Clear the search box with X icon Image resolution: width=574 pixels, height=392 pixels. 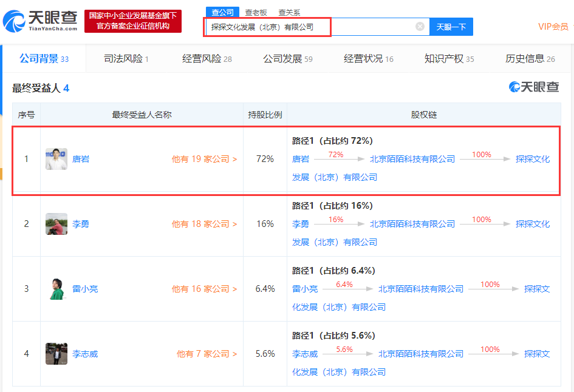(420, 27)
